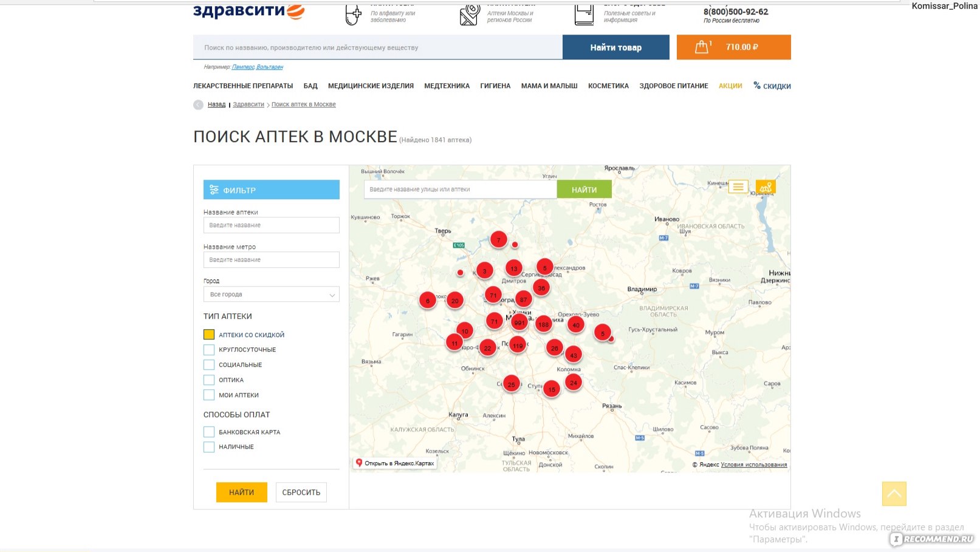Click 'Открыть в Яндекс.Картах' link

coord(395,463)
